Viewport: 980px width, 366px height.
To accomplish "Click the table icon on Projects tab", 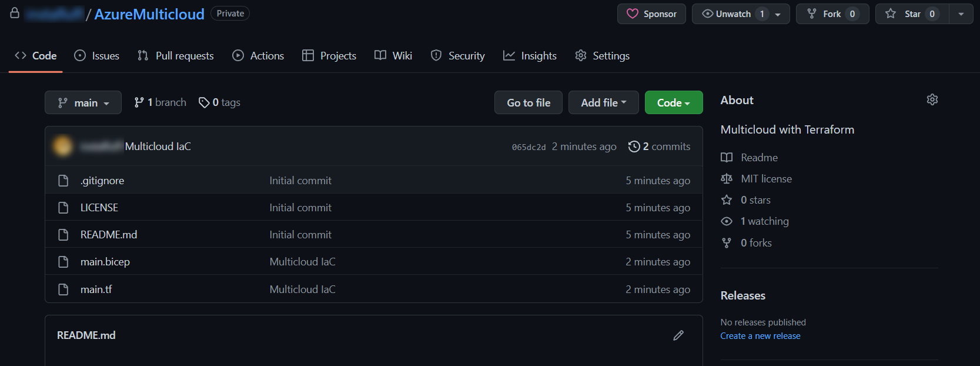I will tap(308, 55).
